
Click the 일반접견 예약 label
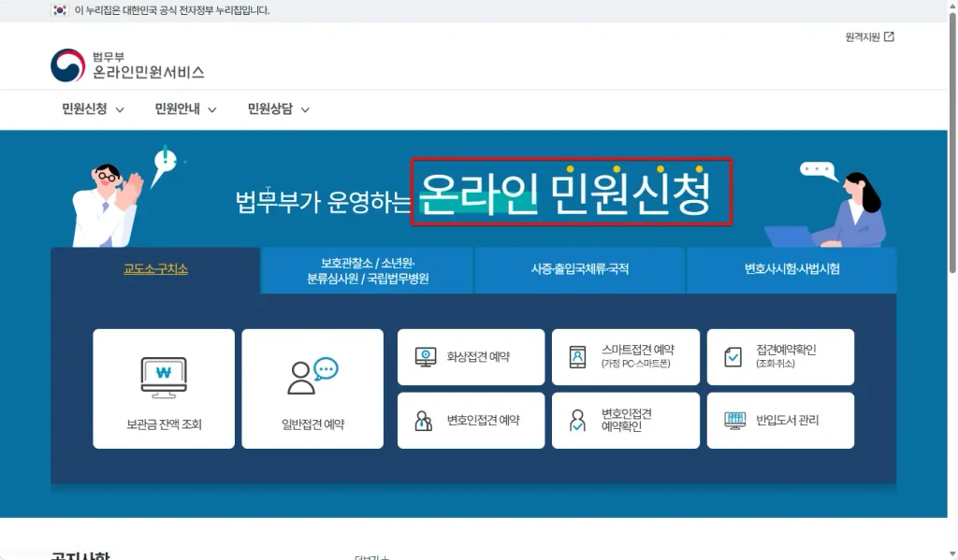[312, 424]
